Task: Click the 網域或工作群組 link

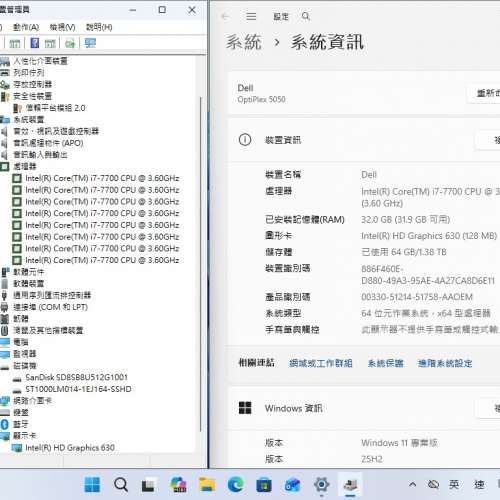Action: click(x=321, y=363)
